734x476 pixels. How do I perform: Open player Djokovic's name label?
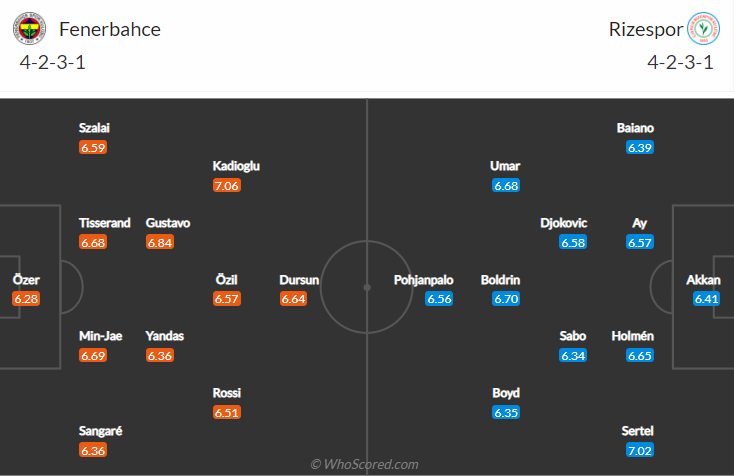563,223
